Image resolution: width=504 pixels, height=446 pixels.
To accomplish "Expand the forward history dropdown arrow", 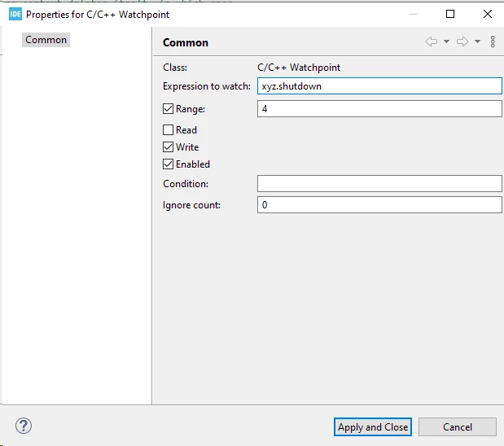I will click(478, 42).
